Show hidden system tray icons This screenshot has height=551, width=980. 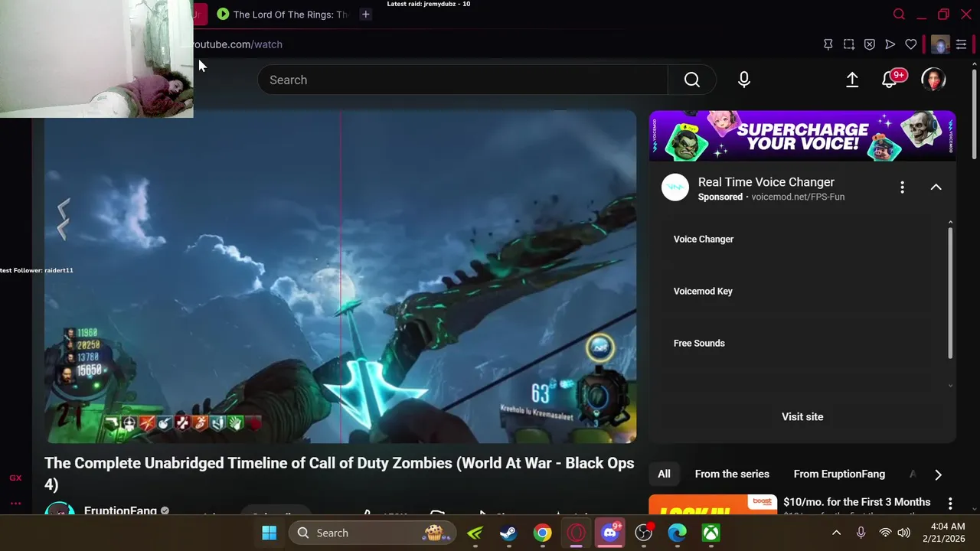point(836,533)
